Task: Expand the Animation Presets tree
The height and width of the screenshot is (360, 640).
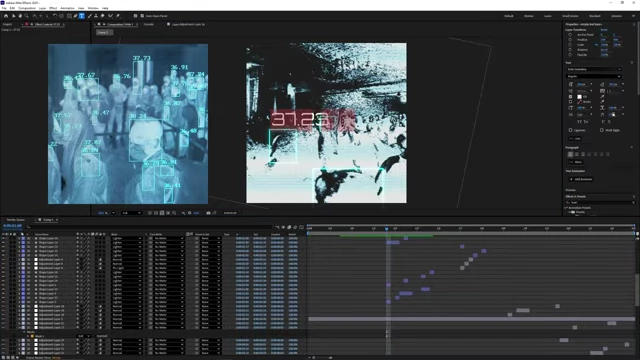Action: point(565,208)
